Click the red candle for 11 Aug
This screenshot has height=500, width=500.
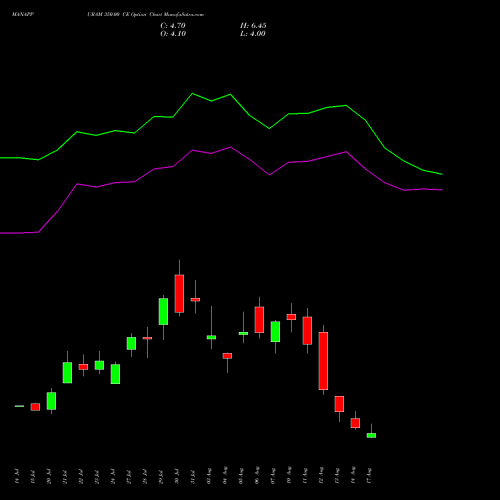(307, 331)
